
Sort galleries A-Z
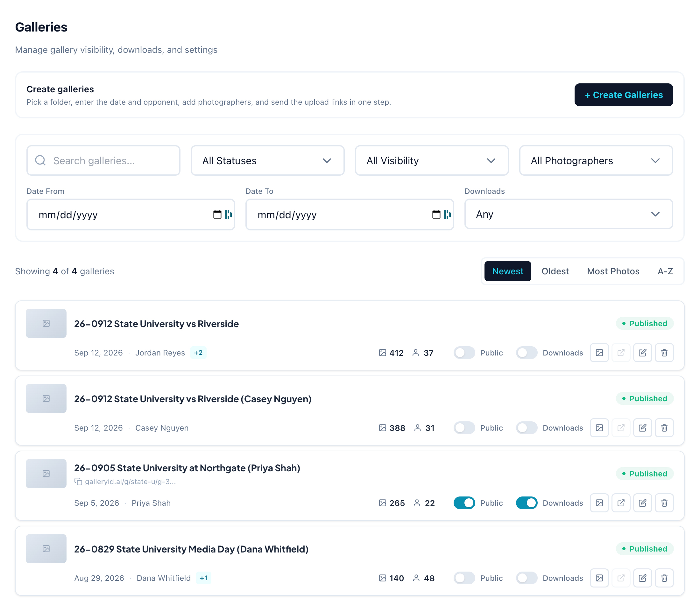point(665,271)
